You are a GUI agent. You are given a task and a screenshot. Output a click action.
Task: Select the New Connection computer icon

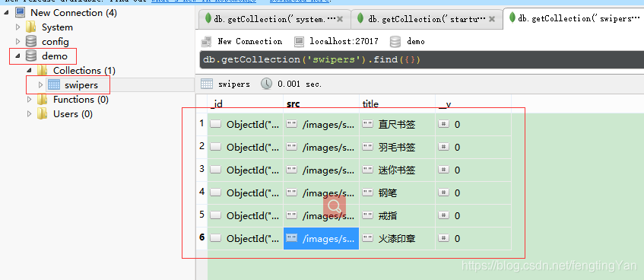[20, 13]
